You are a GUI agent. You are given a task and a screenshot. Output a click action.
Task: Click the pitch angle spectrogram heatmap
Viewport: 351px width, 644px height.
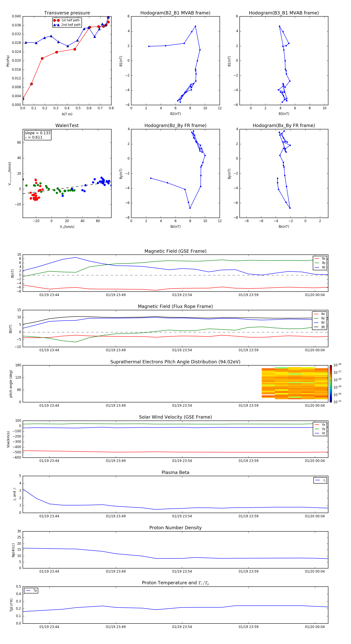[295, 383]
